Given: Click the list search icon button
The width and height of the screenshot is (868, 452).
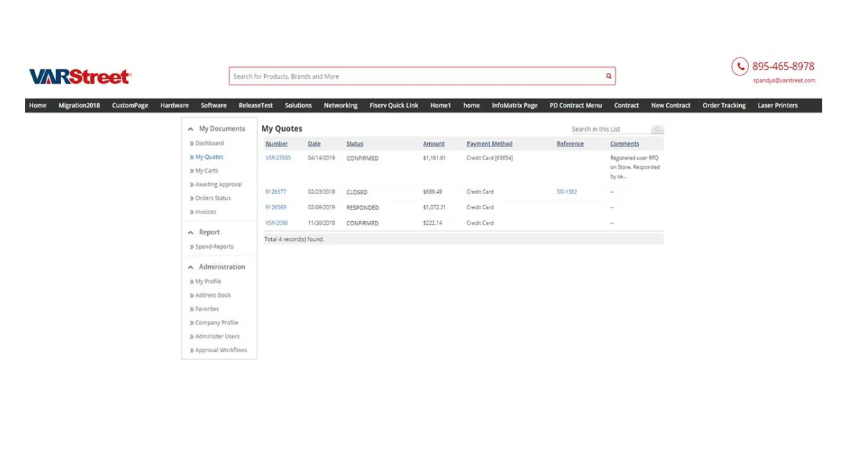Looking at the screenshot, I should 657,129.
